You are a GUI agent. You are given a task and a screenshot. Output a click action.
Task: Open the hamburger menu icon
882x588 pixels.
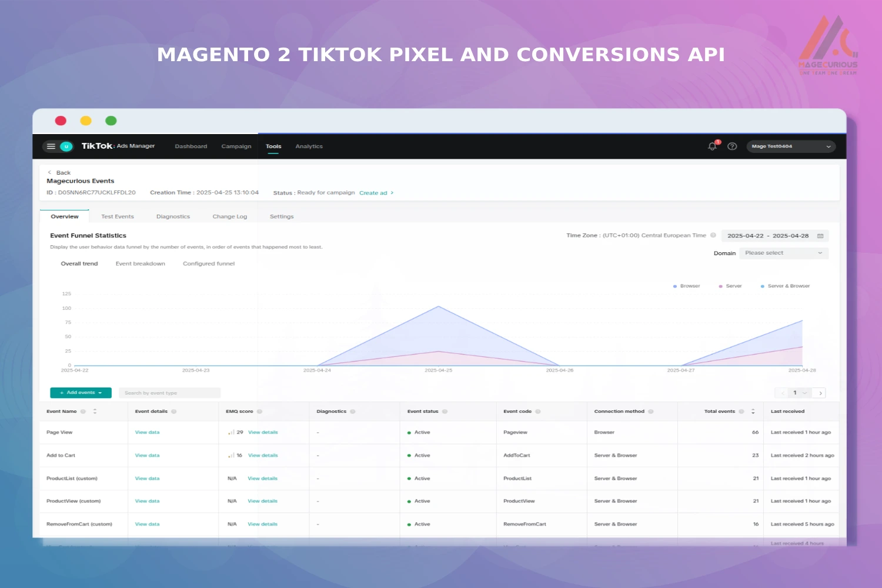51,146
